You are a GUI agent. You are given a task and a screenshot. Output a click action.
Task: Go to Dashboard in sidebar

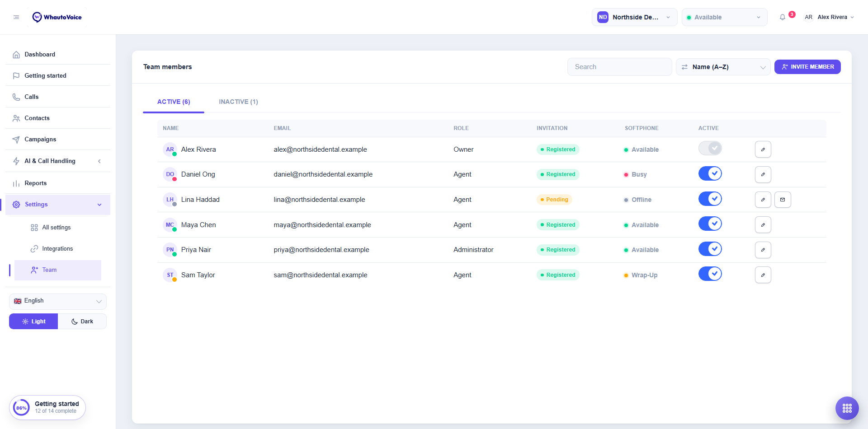click(x=58, y=54)
